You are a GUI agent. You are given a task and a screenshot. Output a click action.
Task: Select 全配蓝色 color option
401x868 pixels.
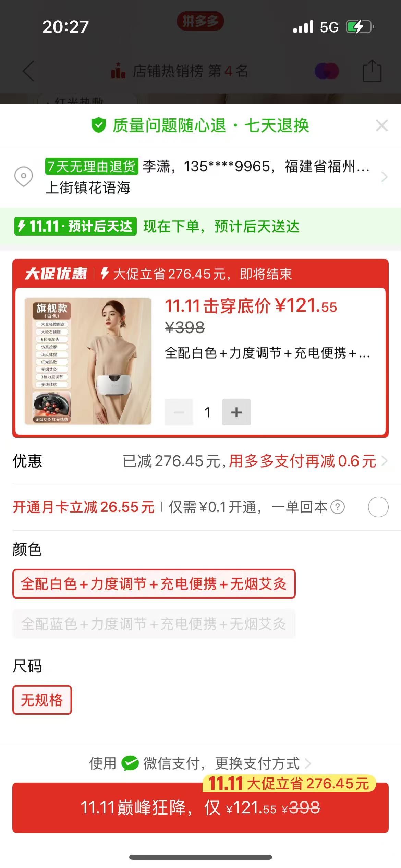coord(154,624)
